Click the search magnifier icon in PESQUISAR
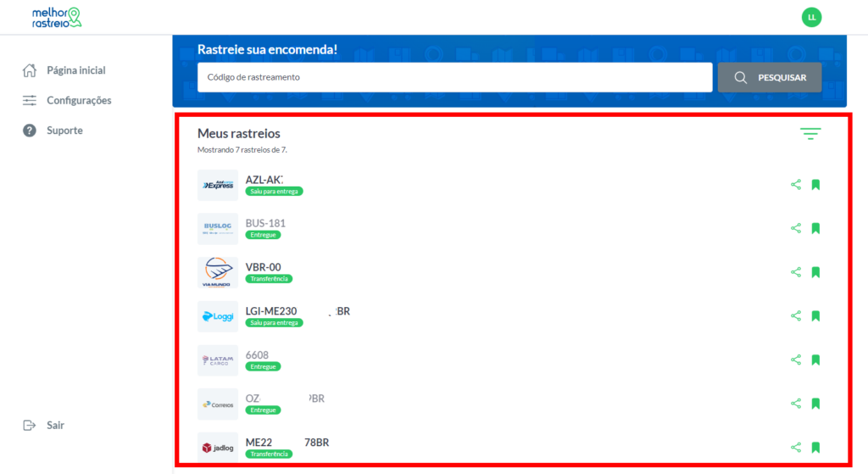868x474 pixels. point(740,77)
